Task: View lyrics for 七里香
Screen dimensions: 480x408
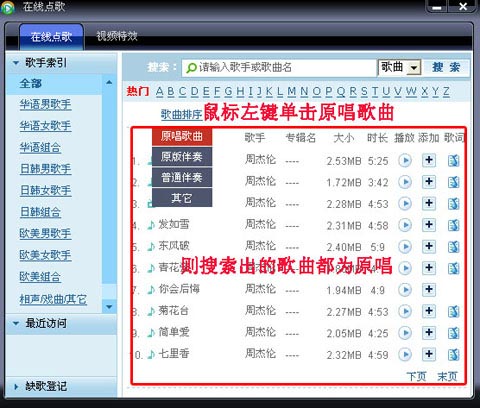Action: pos(454,354)
